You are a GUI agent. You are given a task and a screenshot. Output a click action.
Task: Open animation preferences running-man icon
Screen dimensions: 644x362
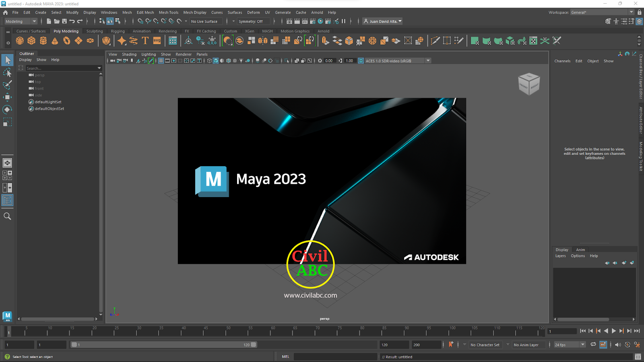coord(637,345)
